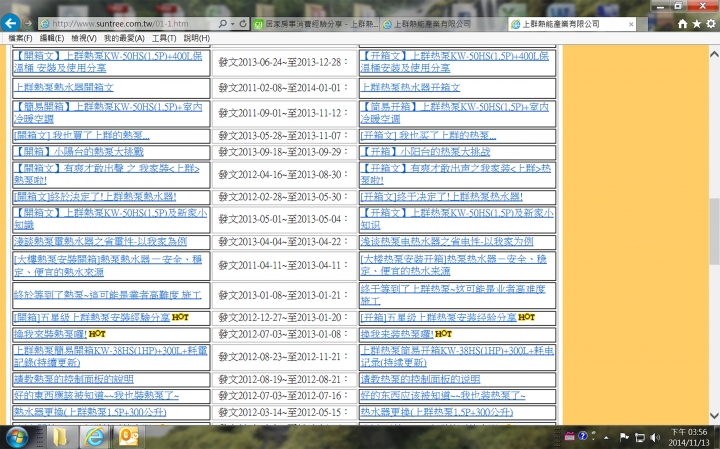Open traditional link 上群熱泵熱水器開箱文
The width and height of the screenshot is (720, 449).
(63, 87)
